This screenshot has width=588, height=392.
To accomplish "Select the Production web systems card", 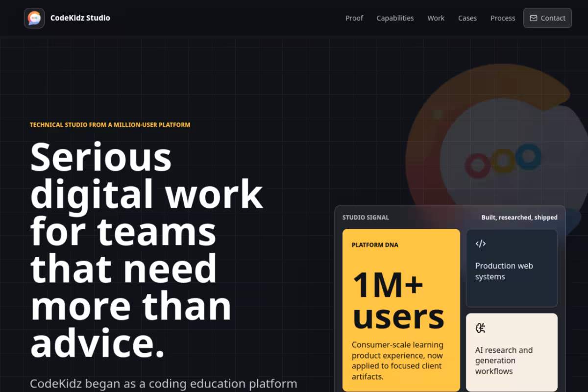I will pyautogui.click(x=512, y=268).
